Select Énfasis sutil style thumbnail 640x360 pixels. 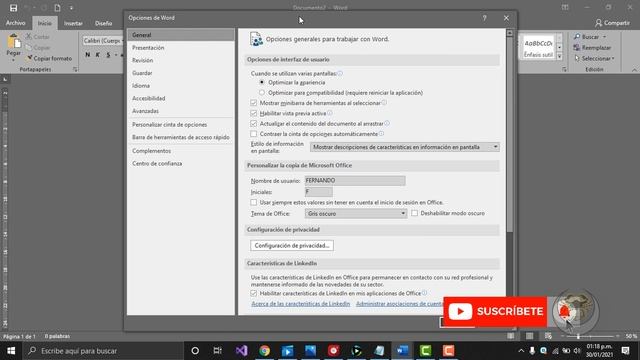pyautogui.click(x=538, y=47)
